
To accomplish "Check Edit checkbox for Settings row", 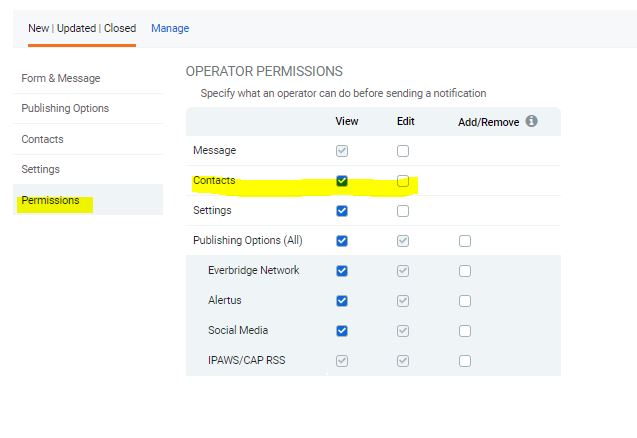I will coord(403,211).
